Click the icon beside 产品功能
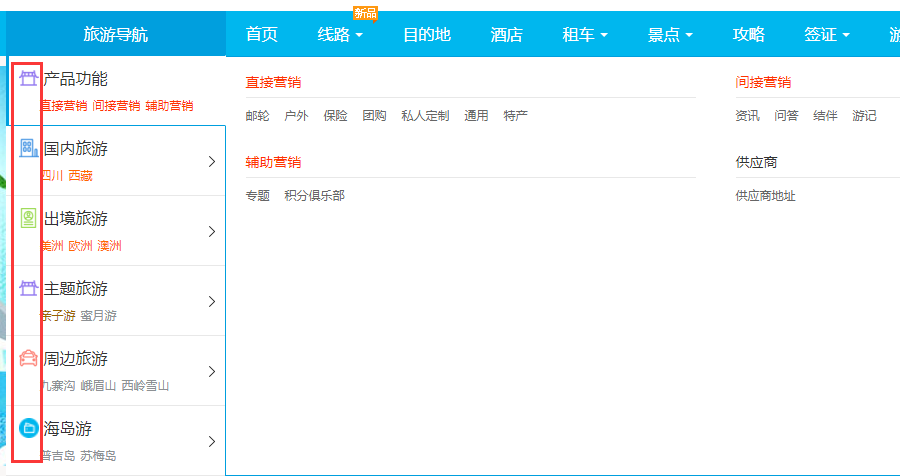 (x=29, y=79)
